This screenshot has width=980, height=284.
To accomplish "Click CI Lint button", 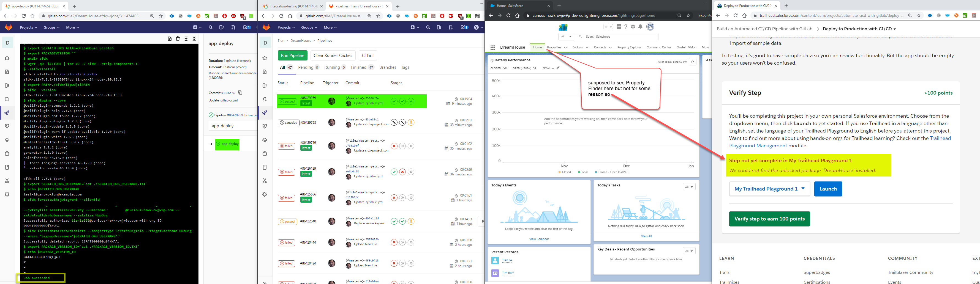I will coord(368,56).
